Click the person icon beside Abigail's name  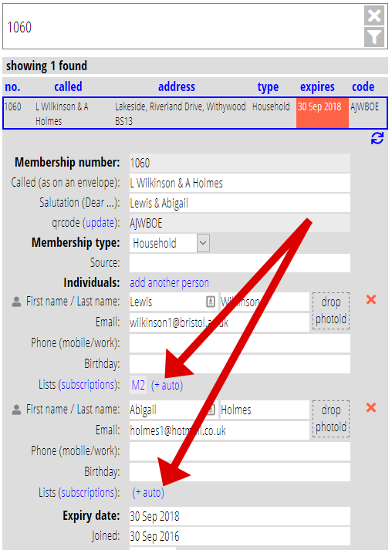point(16,410)
